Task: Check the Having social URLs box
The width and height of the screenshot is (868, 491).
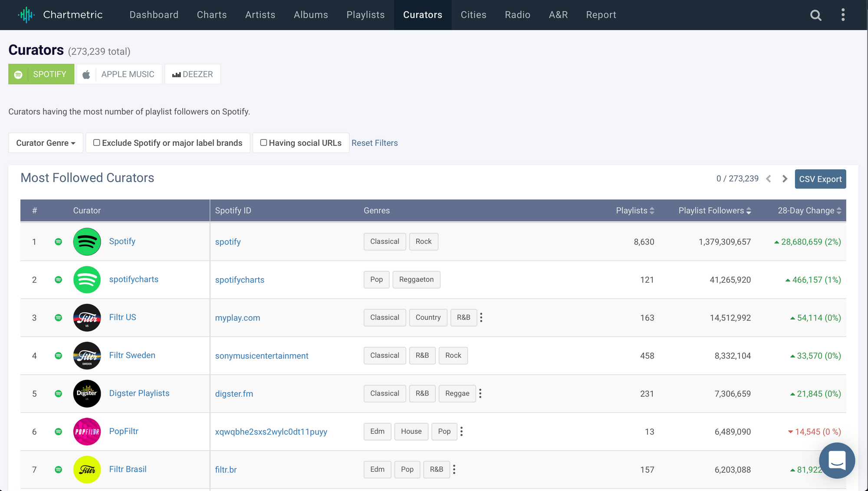Action: coord(263,143)
